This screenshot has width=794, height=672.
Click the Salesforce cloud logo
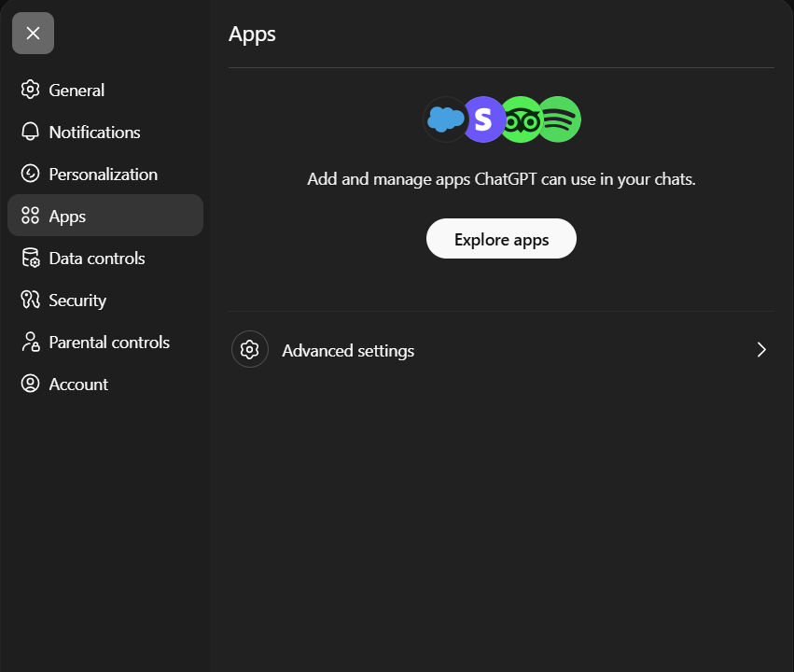445,119
